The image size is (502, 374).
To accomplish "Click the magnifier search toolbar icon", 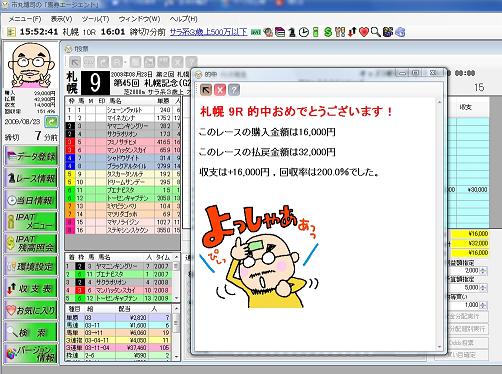I will coord(376,32).
